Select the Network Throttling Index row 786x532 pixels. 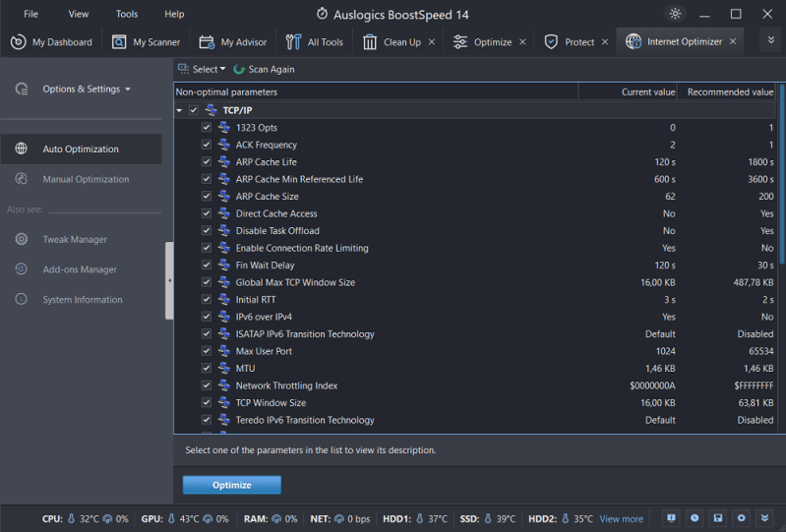click(x=475, y=385)
